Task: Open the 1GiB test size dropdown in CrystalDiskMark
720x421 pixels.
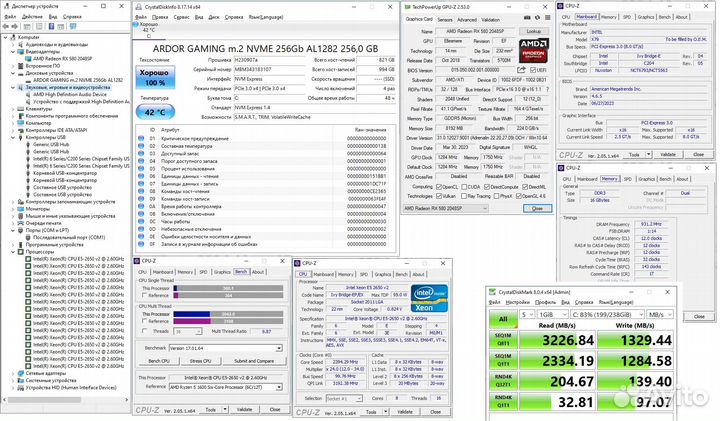Action: coord(553,314)
